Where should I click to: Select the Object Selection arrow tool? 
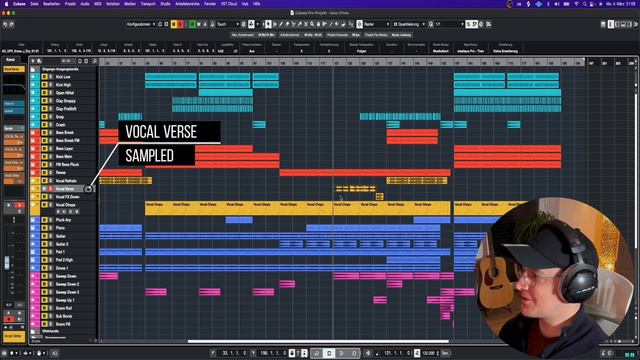[268, 24]
